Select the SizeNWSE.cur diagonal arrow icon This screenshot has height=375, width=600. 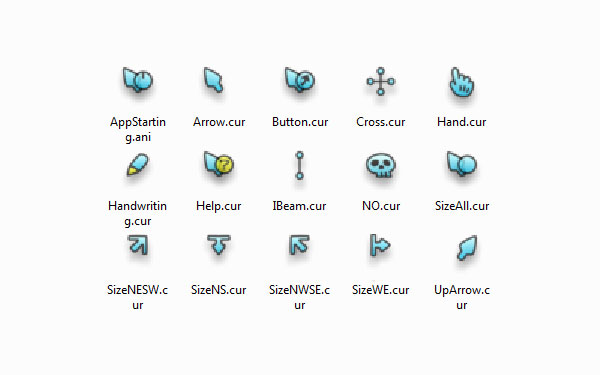pos(299,245)
